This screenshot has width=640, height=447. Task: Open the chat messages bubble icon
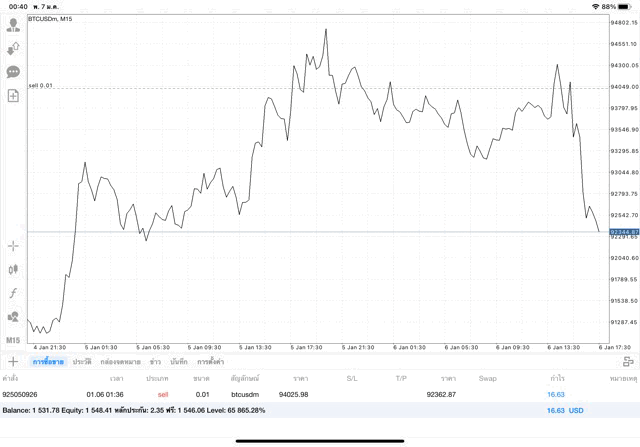coord(13,72)
